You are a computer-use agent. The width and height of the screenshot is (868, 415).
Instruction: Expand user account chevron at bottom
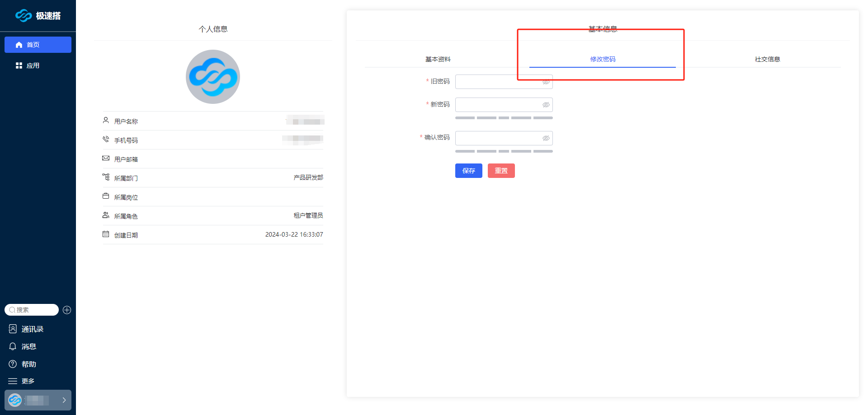coord(64,400)
